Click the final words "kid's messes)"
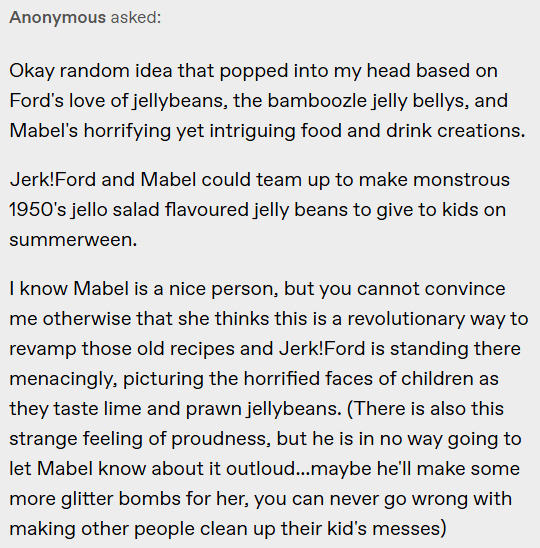The height and width of the screenshot is (548, 540). [387, 529]
